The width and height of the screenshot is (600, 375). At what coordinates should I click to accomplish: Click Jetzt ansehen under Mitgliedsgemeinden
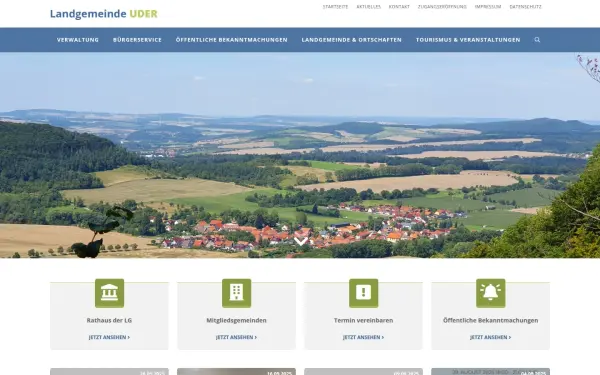(236, 338)
